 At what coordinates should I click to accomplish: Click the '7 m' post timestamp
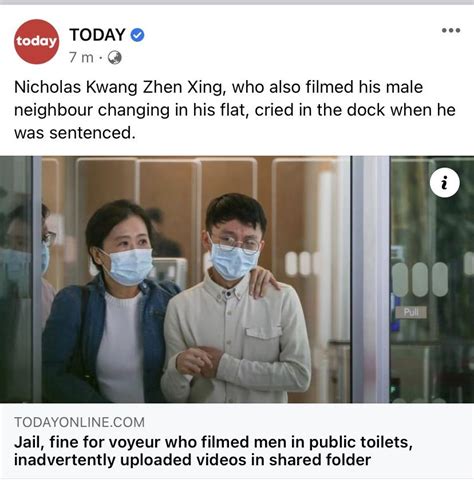tap(81, 58)
